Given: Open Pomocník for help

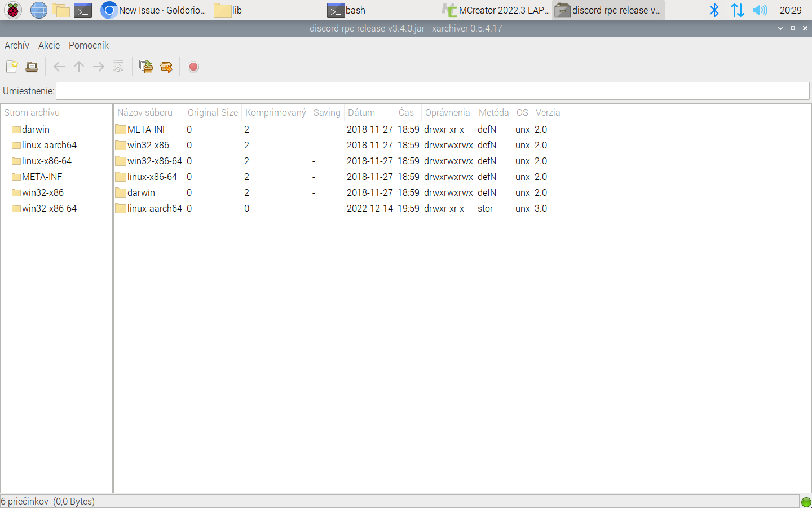Looking at the screenshot, I should (89, 45).
